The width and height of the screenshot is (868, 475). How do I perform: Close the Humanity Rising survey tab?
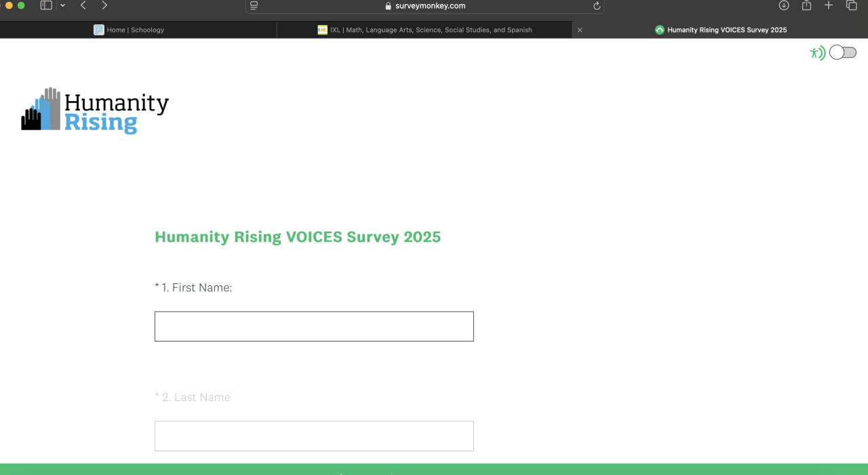580,30
